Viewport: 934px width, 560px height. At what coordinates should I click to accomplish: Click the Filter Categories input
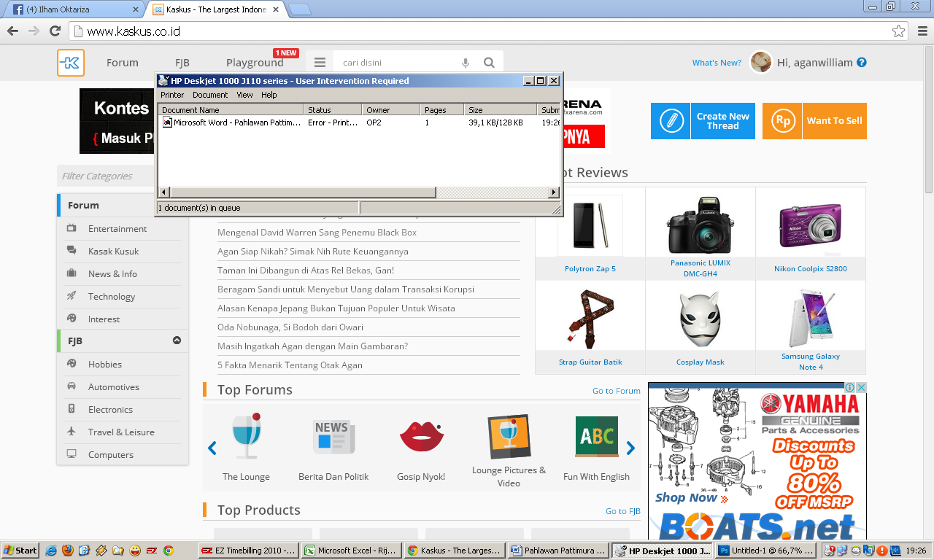[x=106, y=176]
